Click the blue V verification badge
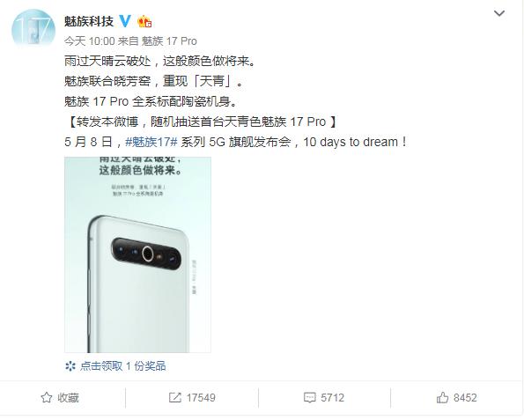Image resolution: width=524 pixels, height=420 pixels. click(x=125, y=21)
